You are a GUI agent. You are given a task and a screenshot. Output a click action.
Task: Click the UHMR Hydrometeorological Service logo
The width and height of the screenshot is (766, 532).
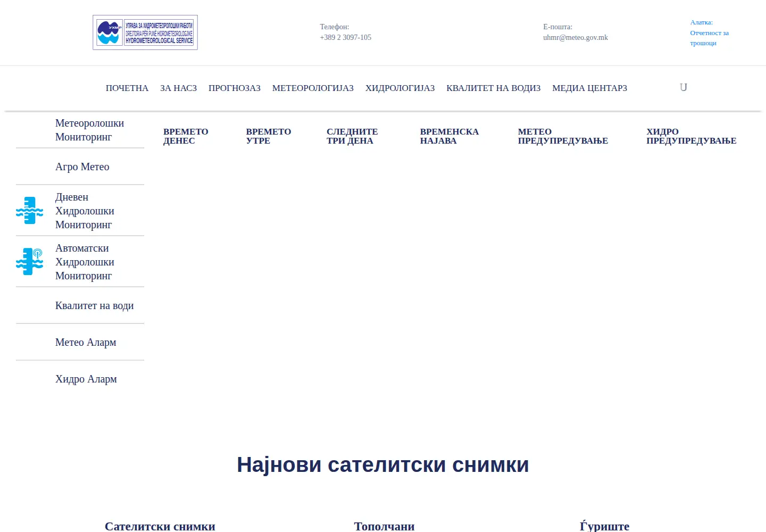tap(145, 32)
